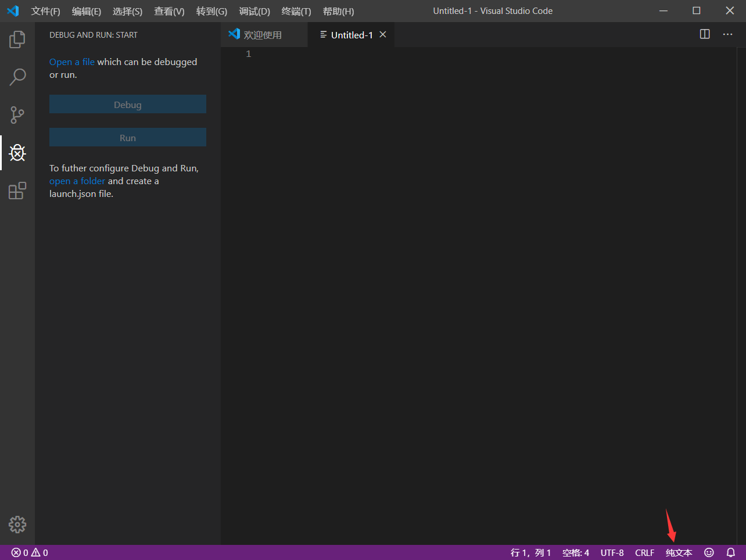Switch to the 欢迎使用 tab

coord(264,35)
